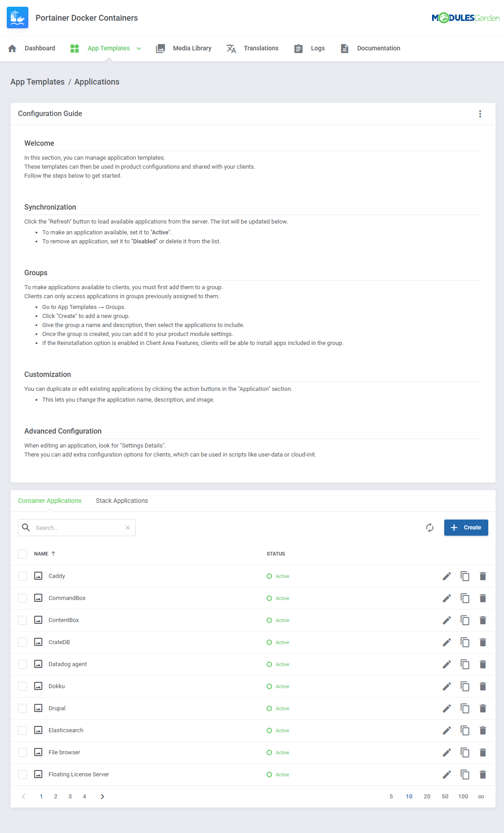This screenshot has width=504, height=833.
Task: Switch to the Container Applications tab
Action: click(x=50, y=501)
